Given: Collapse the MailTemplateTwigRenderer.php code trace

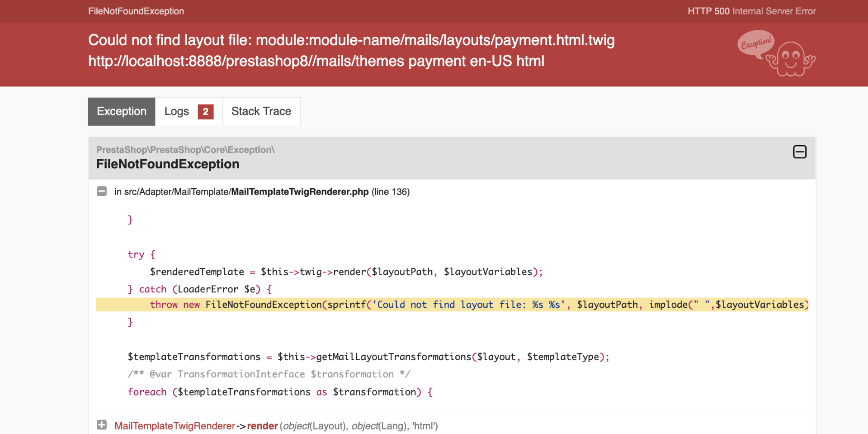Looking at the screenshot, I should [x=102, y=191].
